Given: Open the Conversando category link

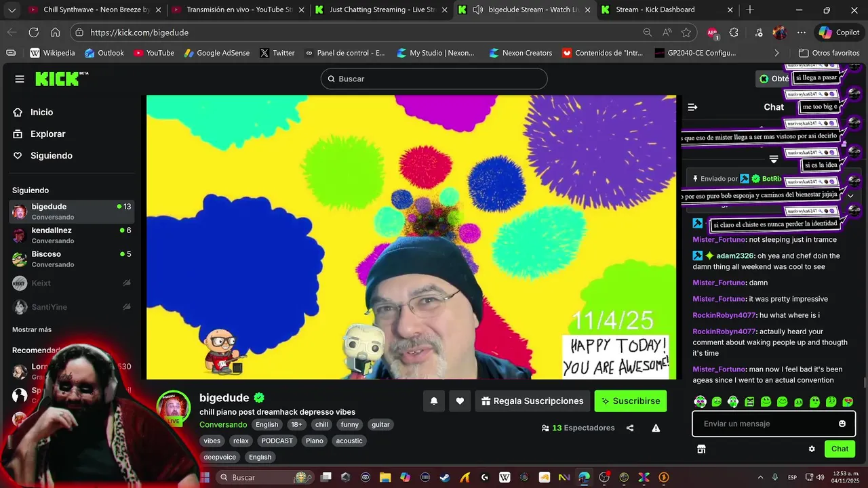Looking at the screenshot, I should point(223,425).
